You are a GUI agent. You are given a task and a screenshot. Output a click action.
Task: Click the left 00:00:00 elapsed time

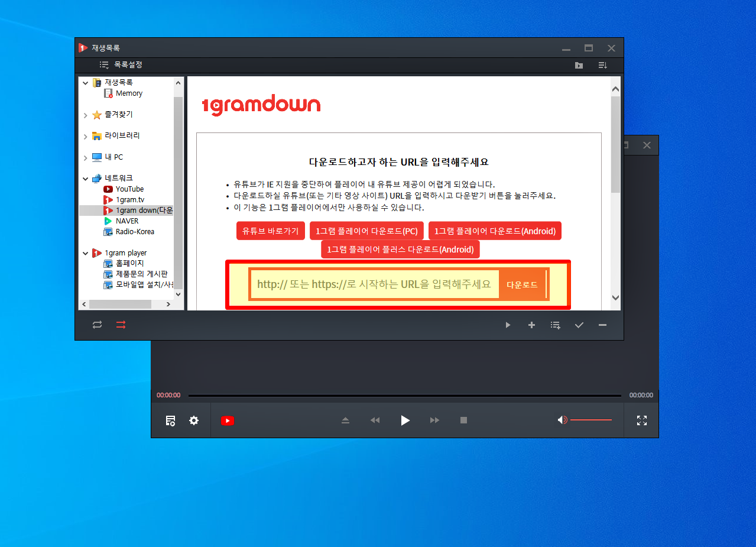point(168,395)
